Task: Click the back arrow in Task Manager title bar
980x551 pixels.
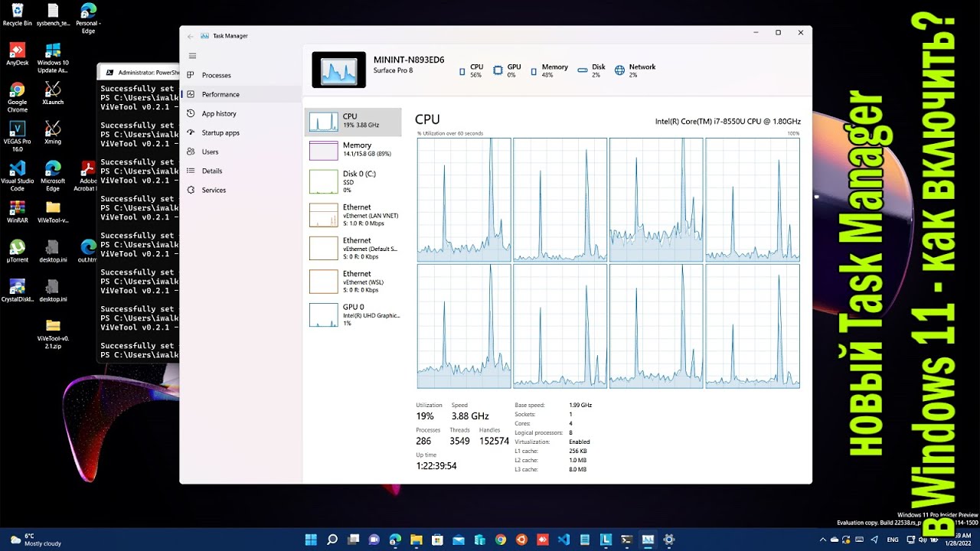Action: tap(190, 36)
